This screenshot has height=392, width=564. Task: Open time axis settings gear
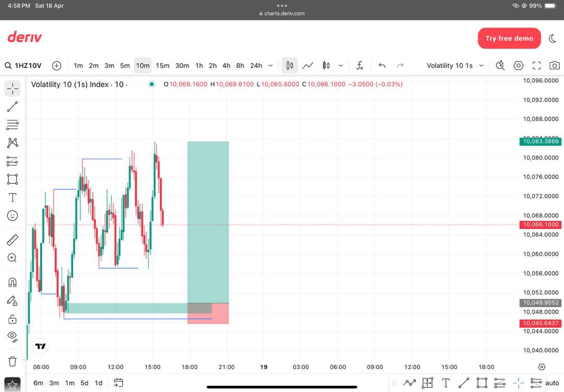(542, 367)
